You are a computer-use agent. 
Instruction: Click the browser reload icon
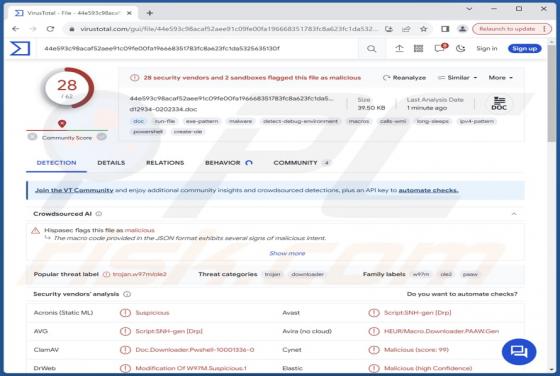(x=50, y=29)
